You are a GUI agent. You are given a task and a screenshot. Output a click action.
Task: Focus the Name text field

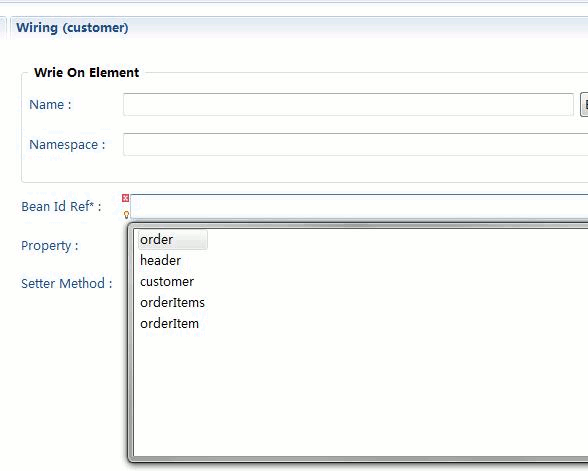click(348, 105)
